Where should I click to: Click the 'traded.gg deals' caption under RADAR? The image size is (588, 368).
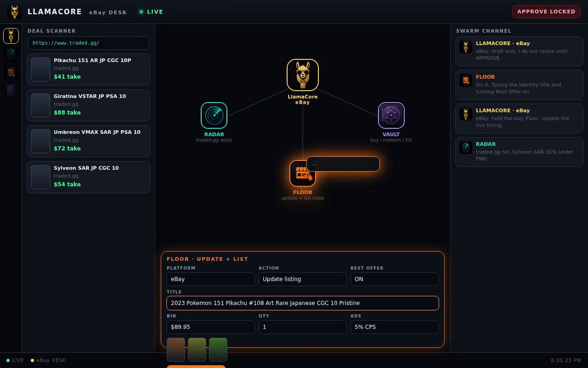[x=214, y=140]
